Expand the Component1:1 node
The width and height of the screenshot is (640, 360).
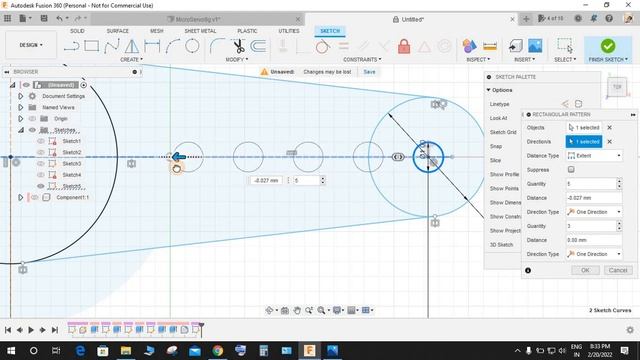click(x=20, y=198)
